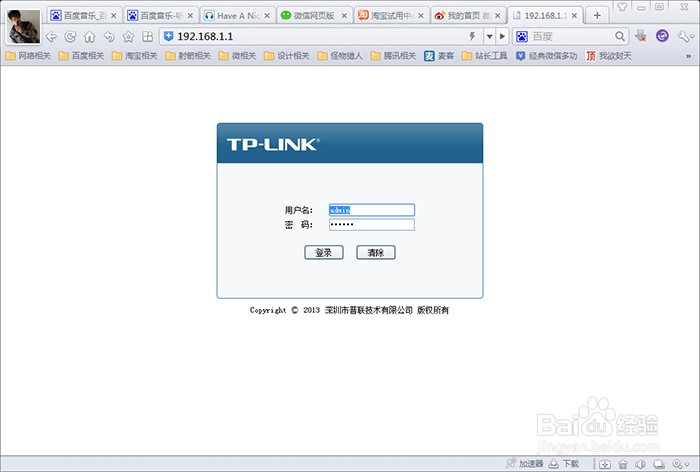Open the skin shirt icon in title bar

622,7
